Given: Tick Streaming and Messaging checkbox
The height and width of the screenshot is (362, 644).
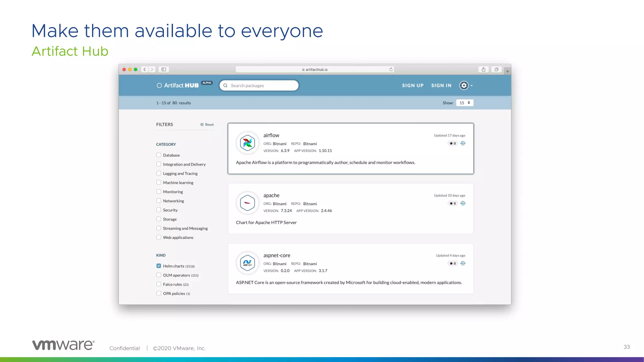Looking at the screenshot, I should click(x=159, y=228).
